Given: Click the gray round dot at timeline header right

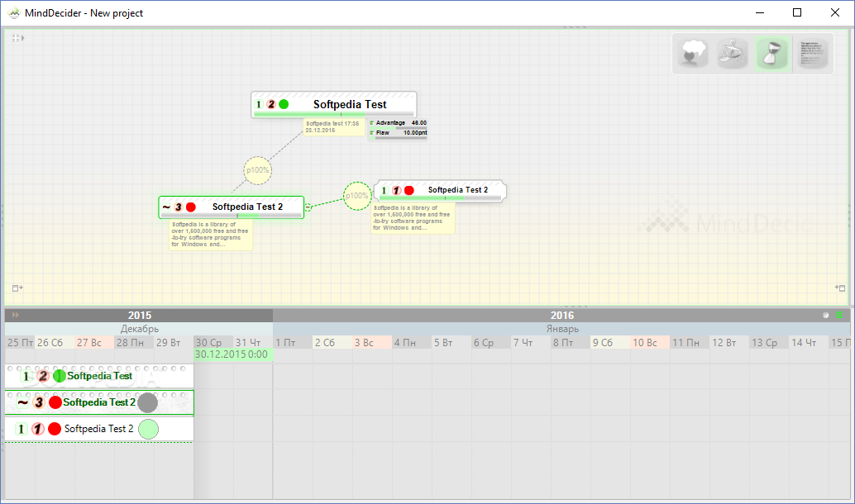Looking at the screenshot, I should tap(825, 315).
